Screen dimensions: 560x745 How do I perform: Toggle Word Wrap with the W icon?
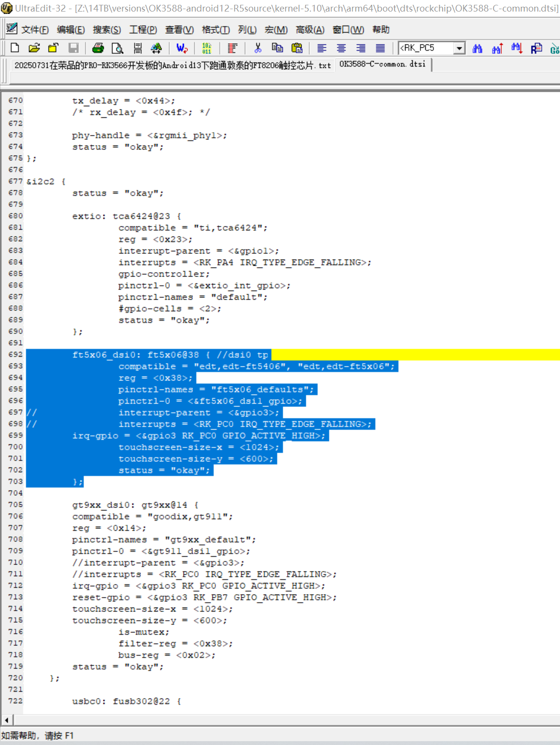(x=182, y=48)
